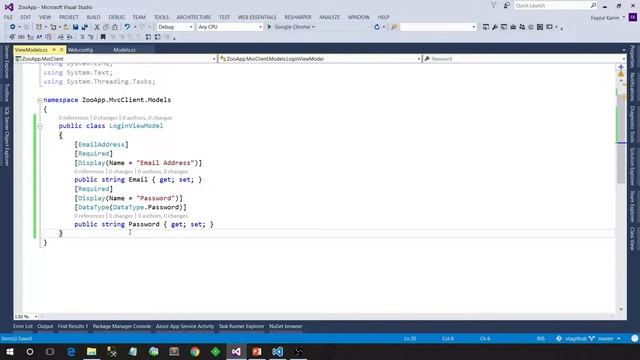Open the Debug configuration dropdown

[x=175, y=27]
